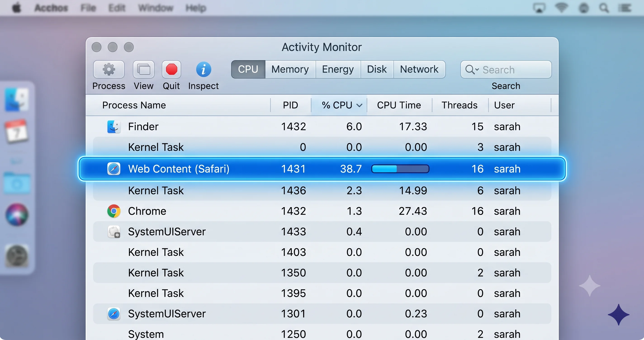Click the Safari icon of SystemUIServer PID 1301

(114, 314)
